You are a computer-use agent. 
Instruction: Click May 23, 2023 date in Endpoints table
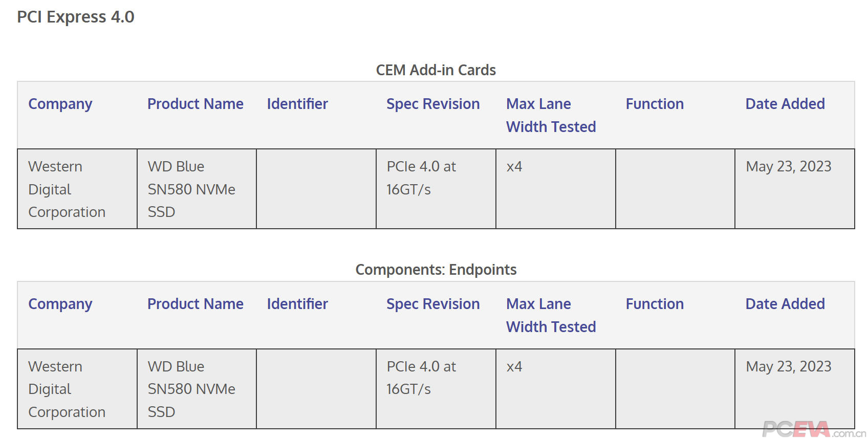tap(789, 366)
